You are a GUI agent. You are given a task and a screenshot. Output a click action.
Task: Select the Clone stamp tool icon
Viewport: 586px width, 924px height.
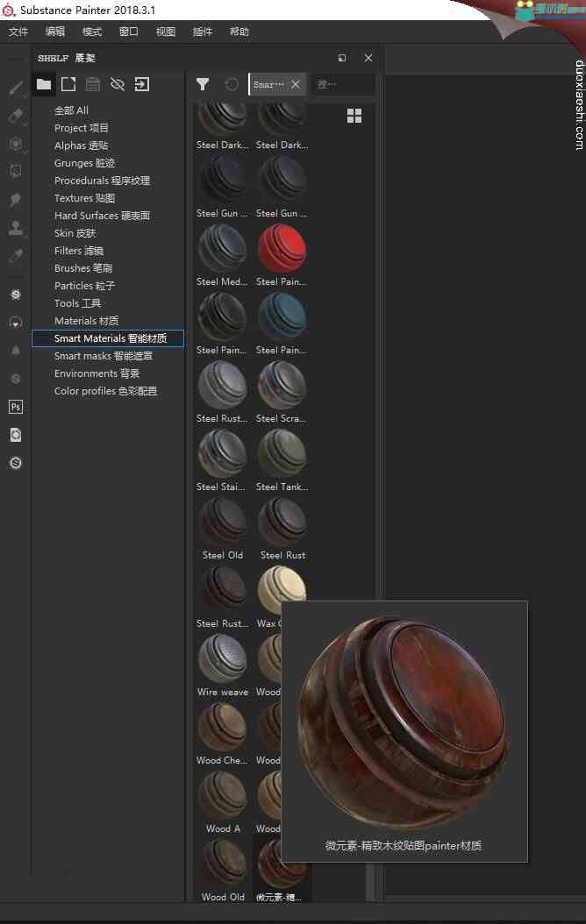(x=16, y=227)
